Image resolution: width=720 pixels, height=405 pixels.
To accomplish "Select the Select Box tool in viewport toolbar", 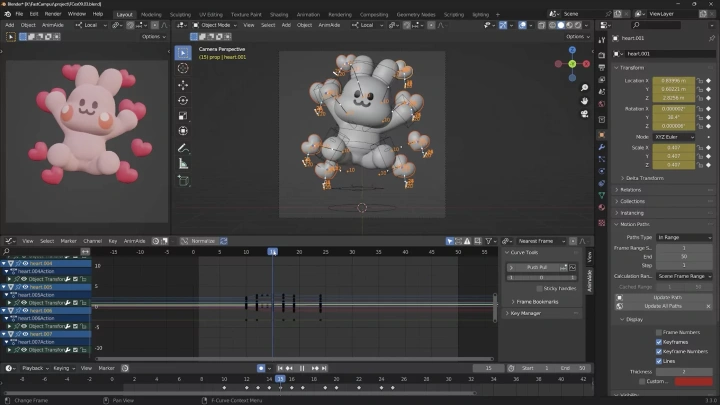I will coord(183,53).
